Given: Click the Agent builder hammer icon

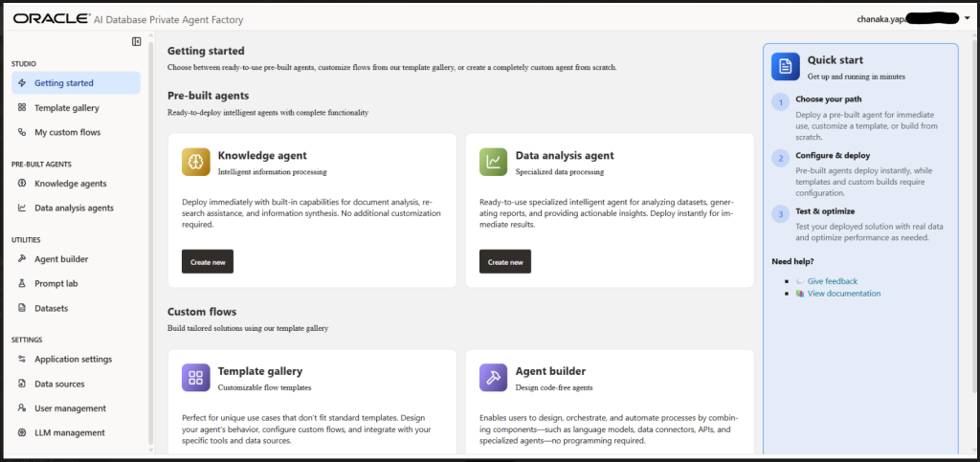Looking at the screenshot, I should 493,378.
